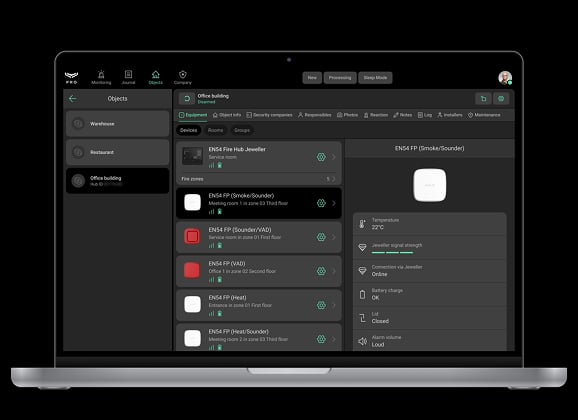Open settings gear for EN54 FP (VAD)
578x420 pixels.
coord(321,271)
